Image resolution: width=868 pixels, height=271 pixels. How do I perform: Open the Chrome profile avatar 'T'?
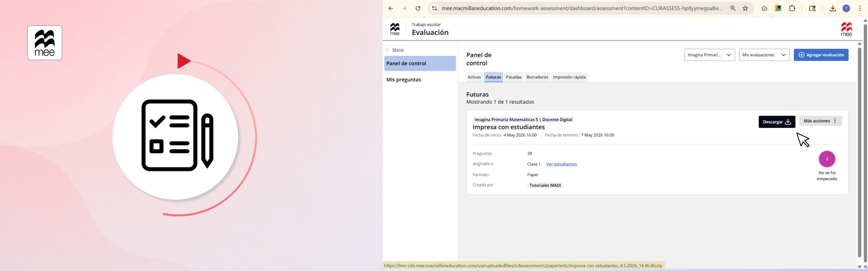pos(846,8)
